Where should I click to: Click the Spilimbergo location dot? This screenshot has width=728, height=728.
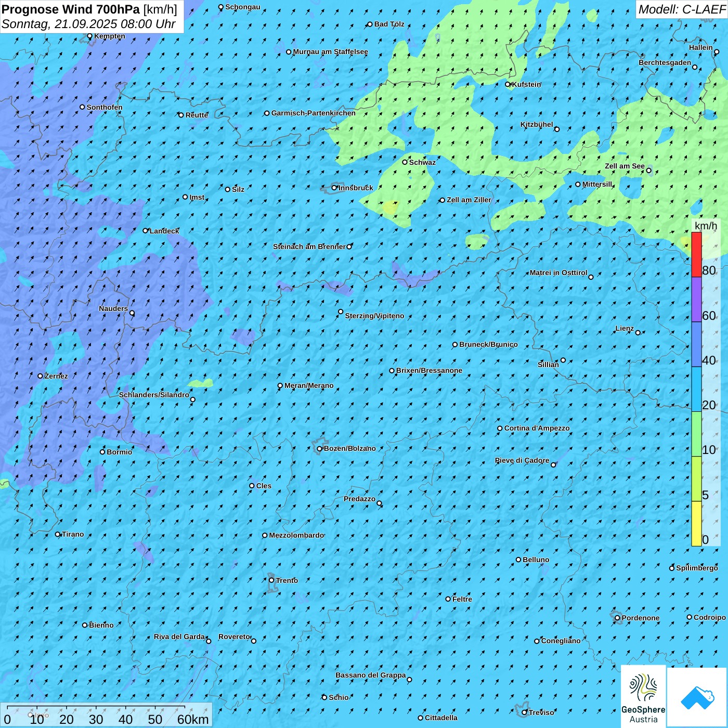coord(672,568)
